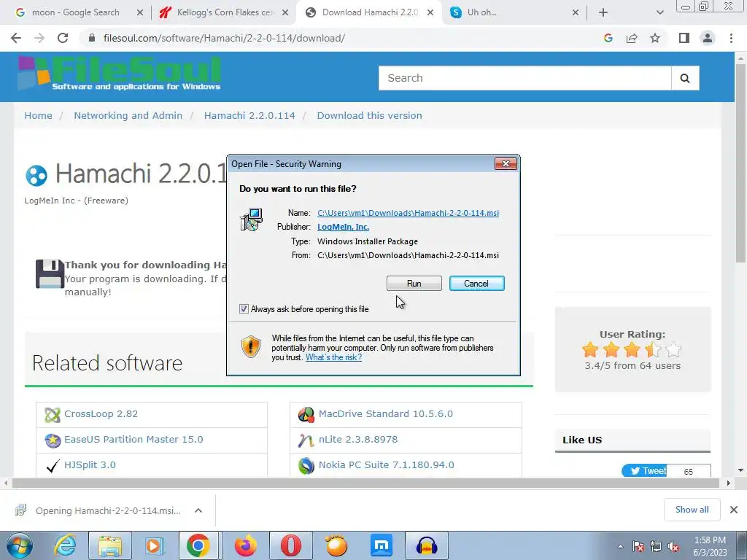Screen dimensions: 747x560
Task: Click Show all downloads
Action: point(692,510)
